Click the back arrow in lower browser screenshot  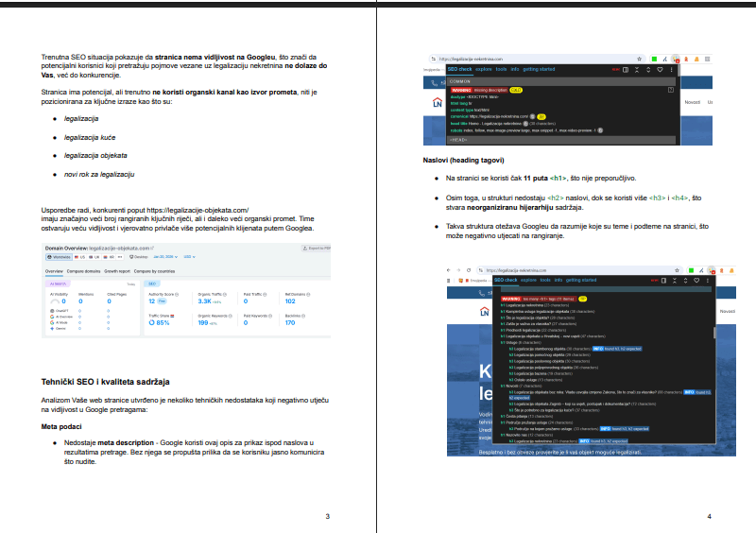click(449, 269)
